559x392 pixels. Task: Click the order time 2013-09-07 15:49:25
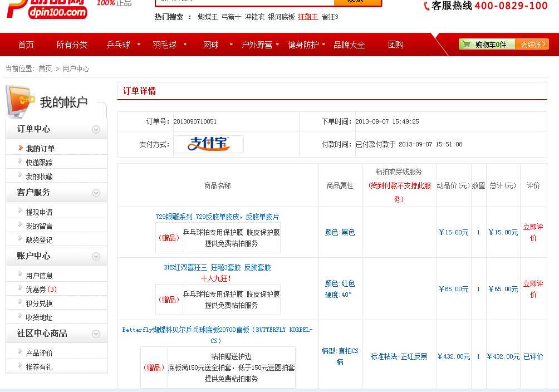[387, 121]
